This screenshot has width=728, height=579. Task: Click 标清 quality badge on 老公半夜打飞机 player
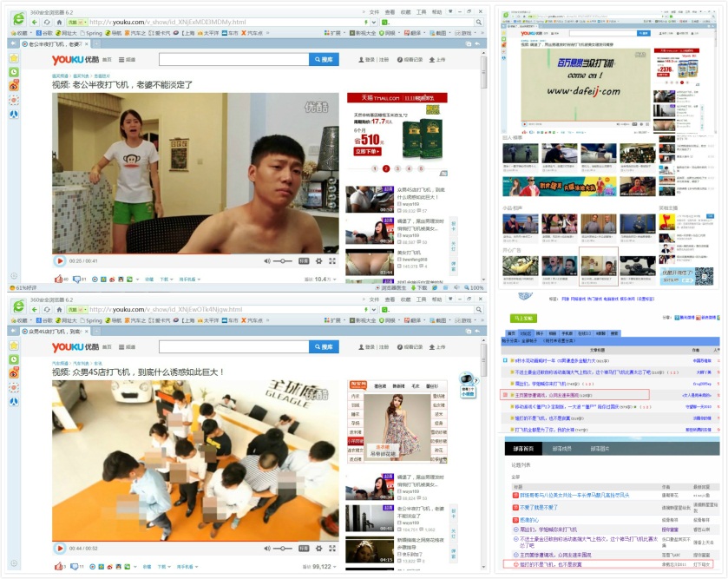point(304,261)
